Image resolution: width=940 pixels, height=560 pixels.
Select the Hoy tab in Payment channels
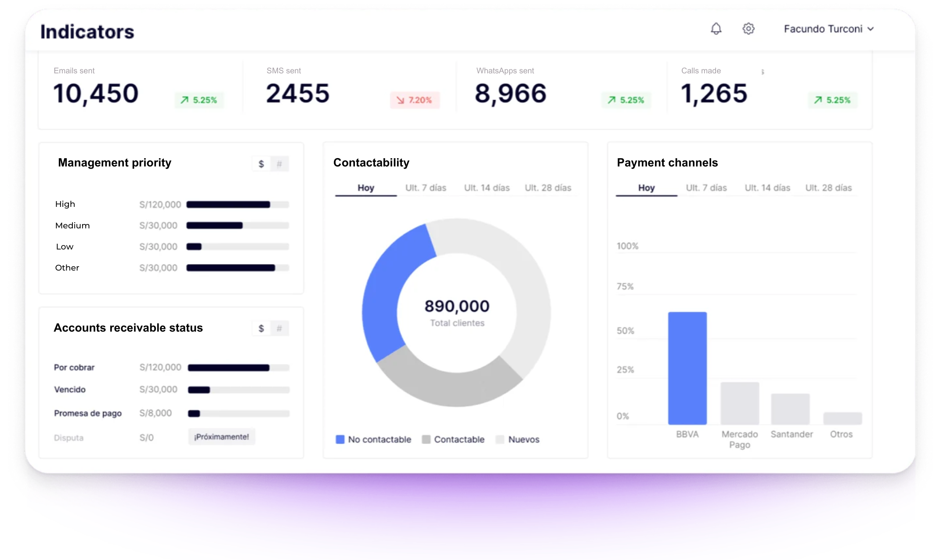647,188
